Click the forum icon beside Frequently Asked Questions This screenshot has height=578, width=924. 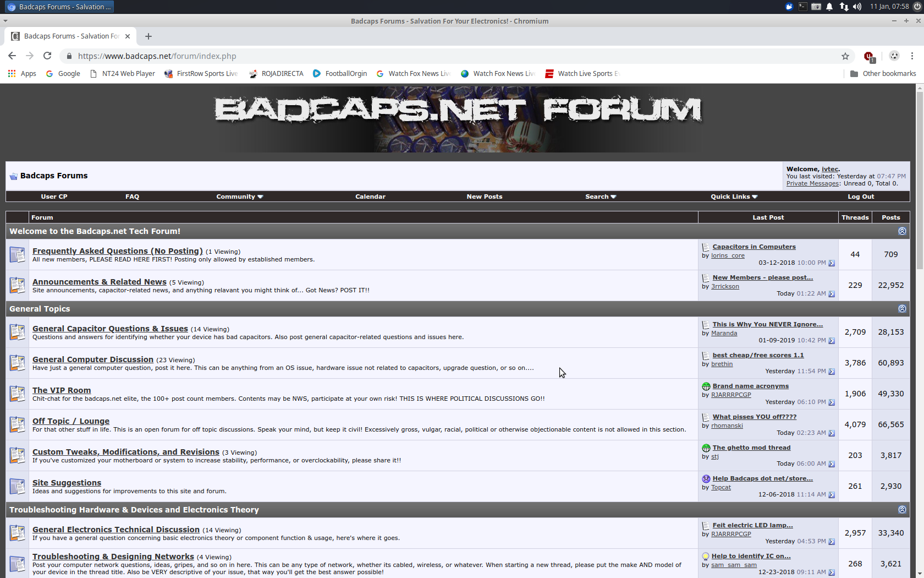click(17, 254)
